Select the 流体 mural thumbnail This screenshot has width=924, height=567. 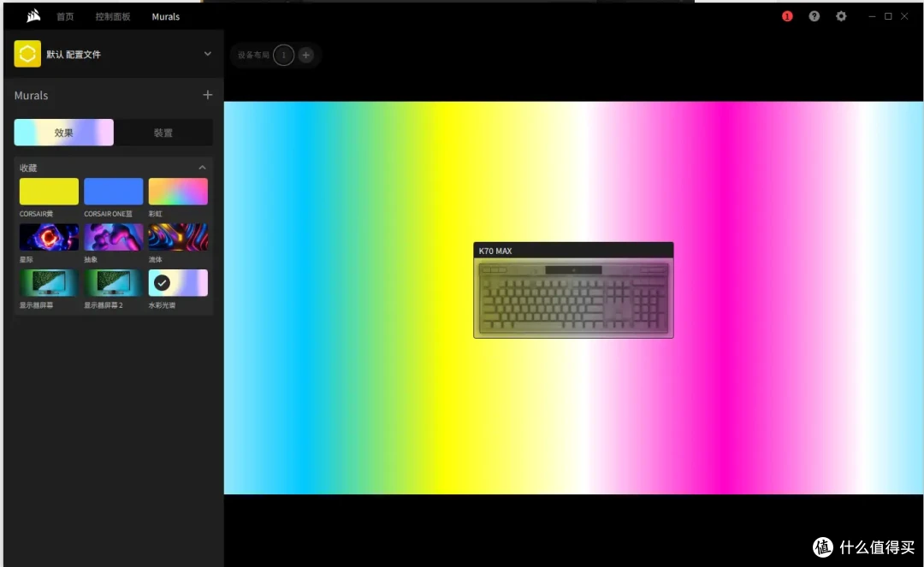(x=178, y=237)
